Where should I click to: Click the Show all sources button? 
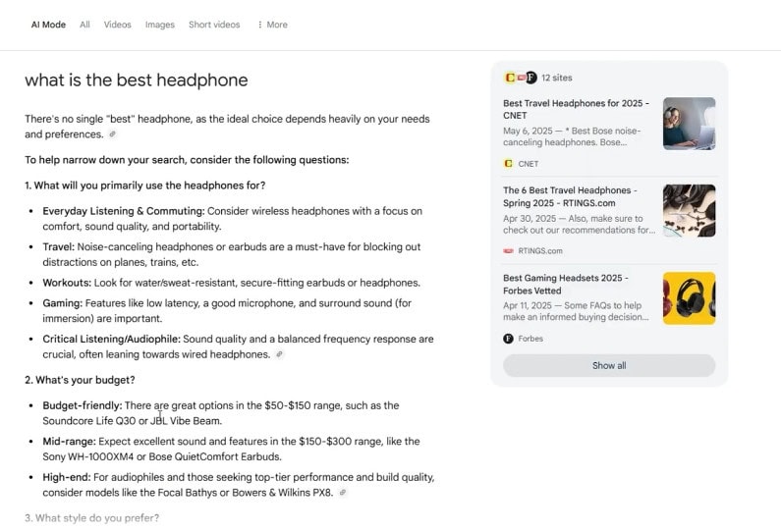[608, 366]
